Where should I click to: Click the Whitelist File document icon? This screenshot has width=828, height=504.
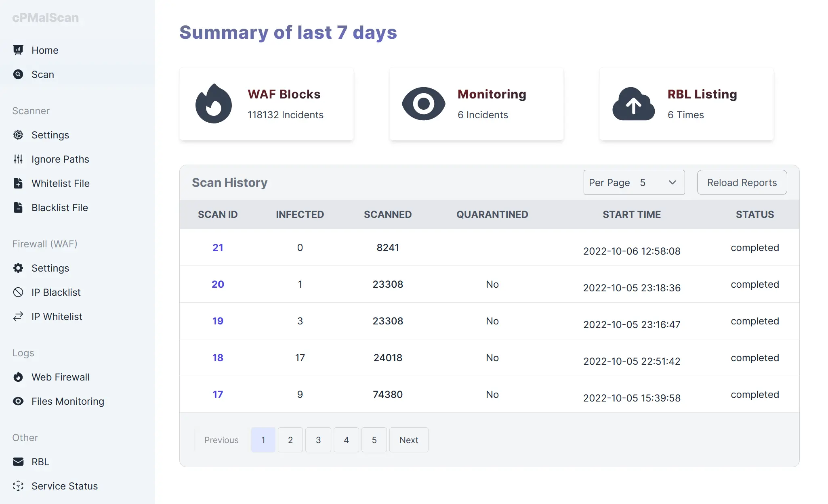click(18, 183)
